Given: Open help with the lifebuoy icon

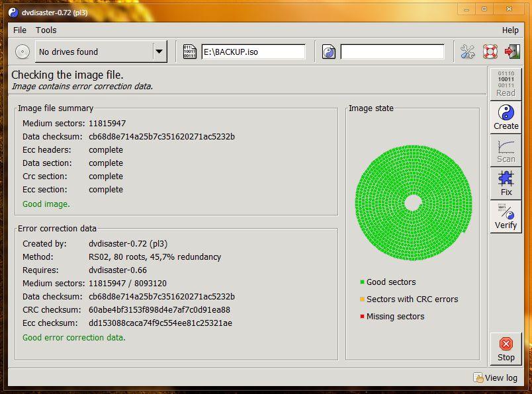Looking at the screenshot, I should (490, 52).
